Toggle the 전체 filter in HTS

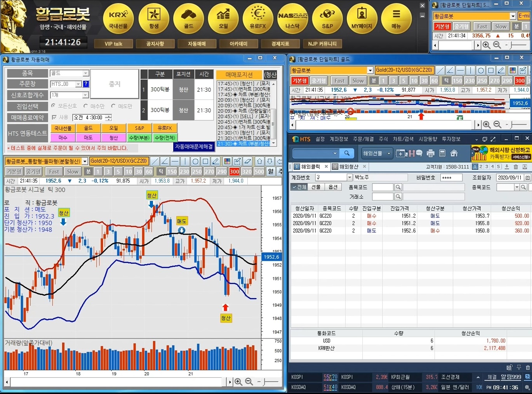[x=299, y=187]
